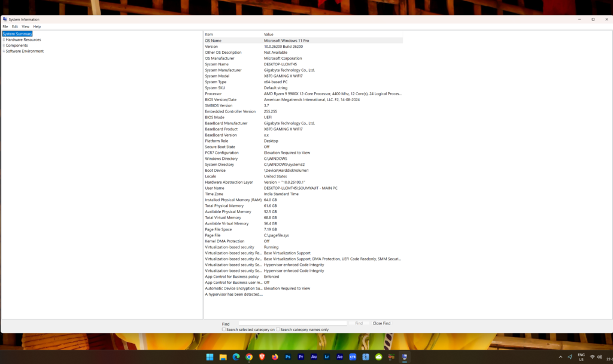This screenshot has width=613, height=364.
Task: Open the Brave browser taskbar icon
Action: (x=262, y=357)
